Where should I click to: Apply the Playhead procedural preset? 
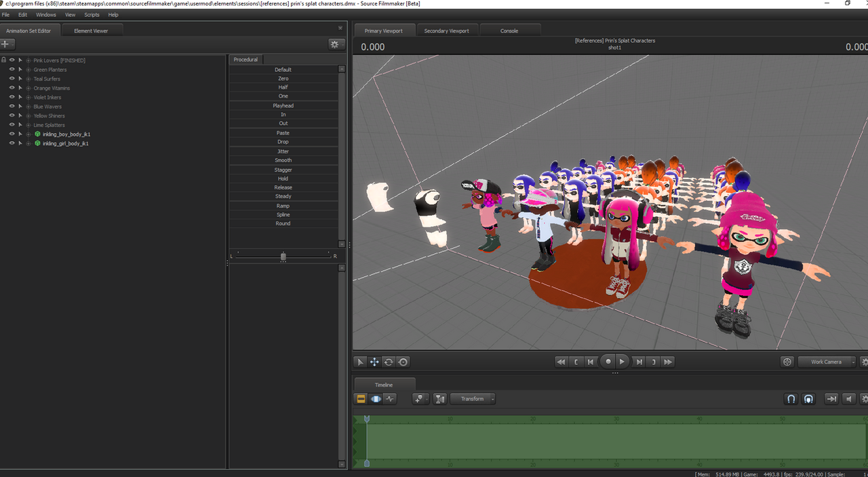[283, 106]
